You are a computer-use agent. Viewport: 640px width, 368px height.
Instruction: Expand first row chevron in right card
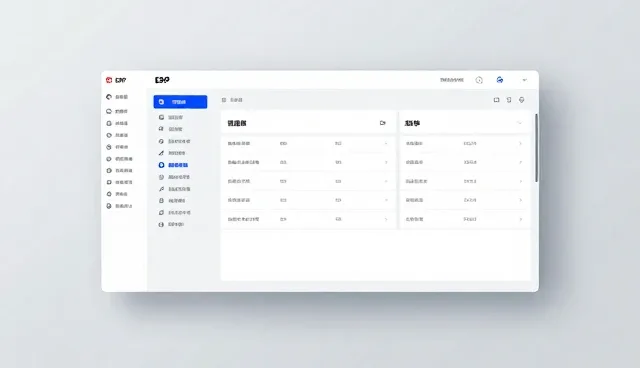(x=520, y=144)
